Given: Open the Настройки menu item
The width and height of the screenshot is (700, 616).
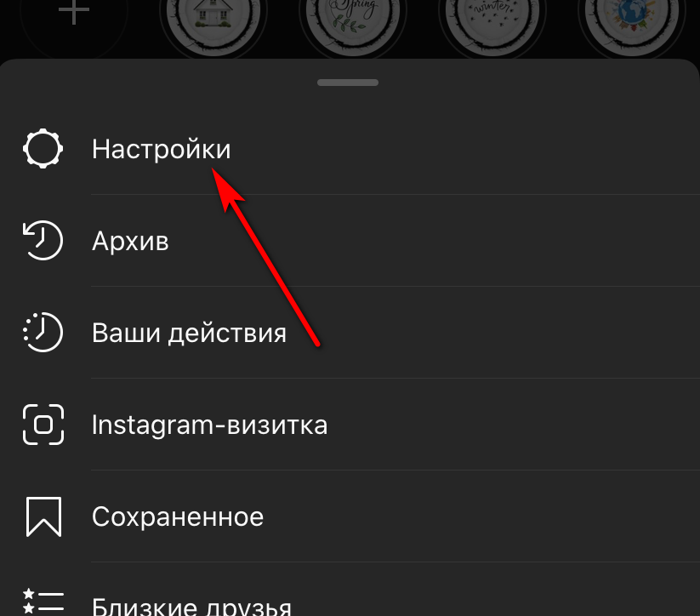Looking at the screenshot, I should pyautogui.click(x=161, y=149).
